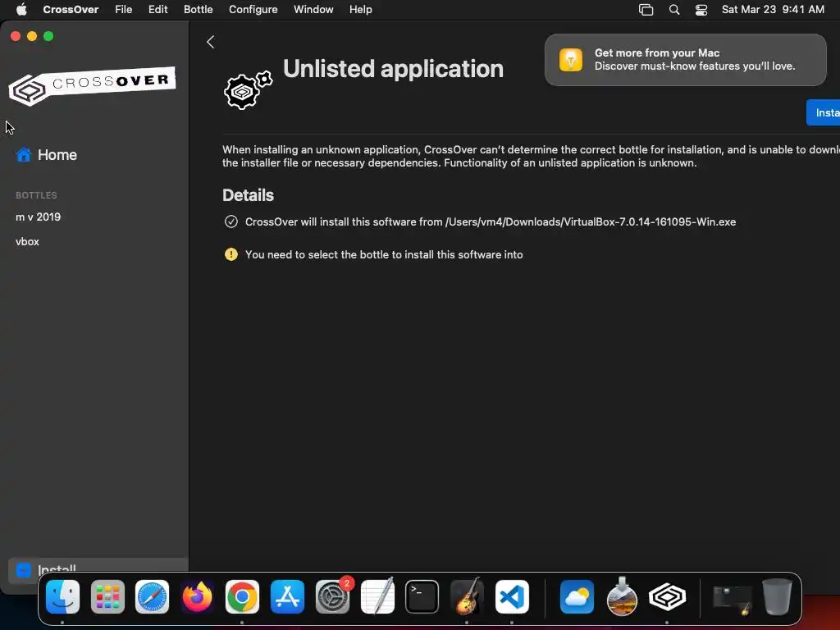The image size is (840, 630).
Task: Open the File menu
Action: (124, 10)
